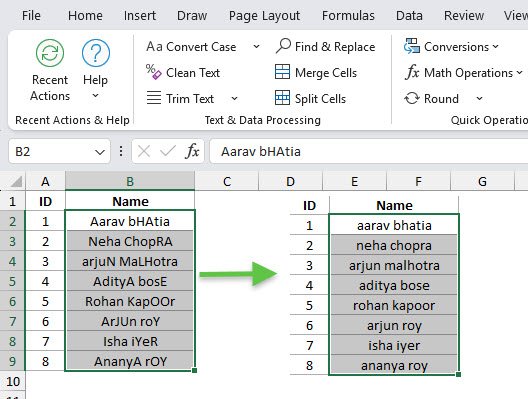
Task: Select column A header
Action: (x=45, y=181)
